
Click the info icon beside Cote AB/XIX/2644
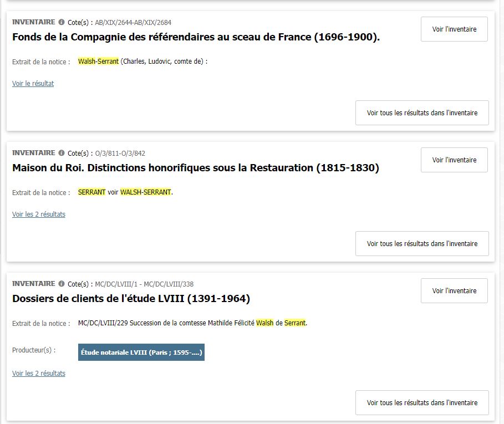[x=62, y=22]
